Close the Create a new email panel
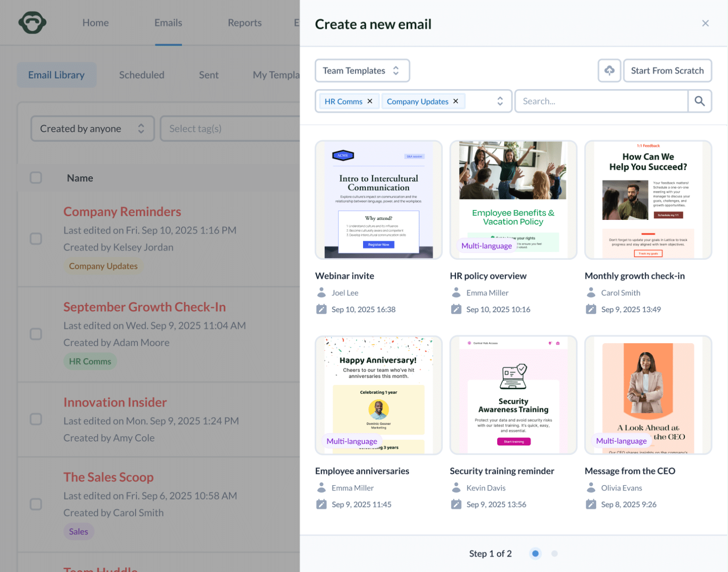The image size is (728, 572). pos(705,23)
